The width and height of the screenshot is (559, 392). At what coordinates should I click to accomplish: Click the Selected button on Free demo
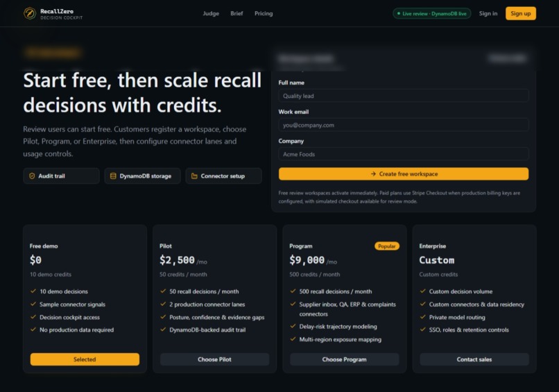[85, 359]
